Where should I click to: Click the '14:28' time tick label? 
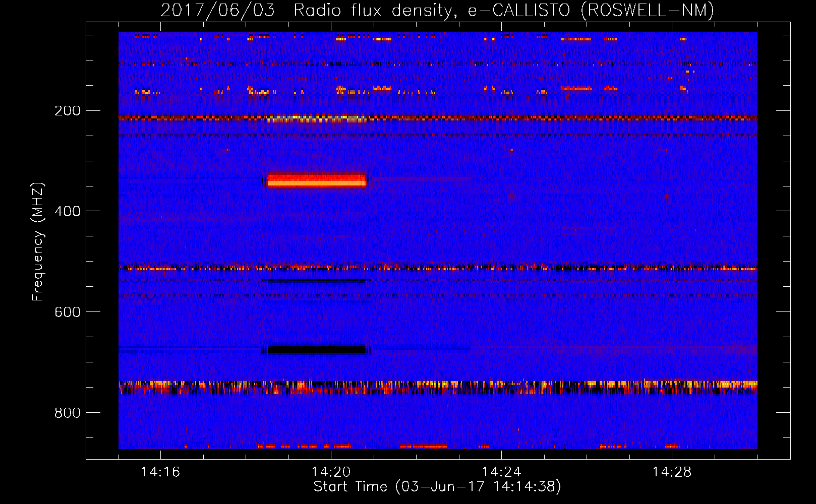tap(672, 472)
